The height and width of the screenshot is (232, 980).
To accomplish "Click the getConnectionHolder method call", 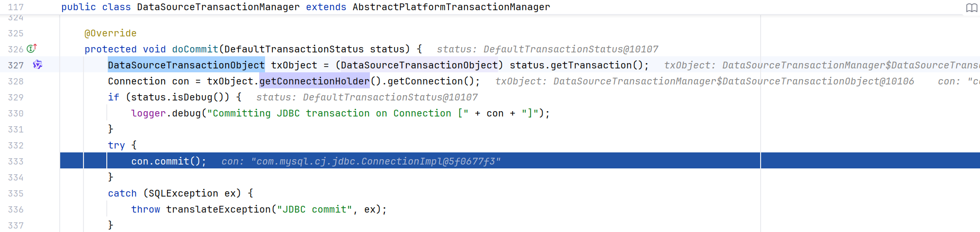I will point(315,81).
